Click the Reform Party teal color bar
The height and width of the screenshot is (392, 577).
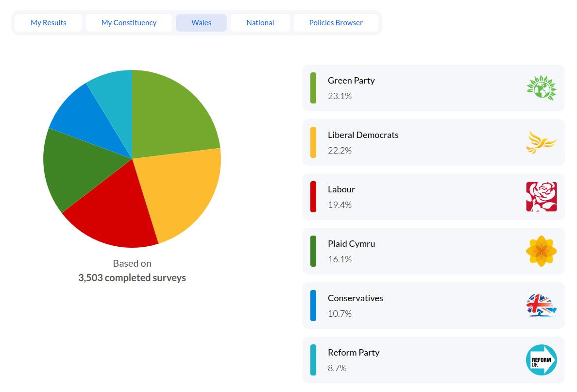pos(313,360)
